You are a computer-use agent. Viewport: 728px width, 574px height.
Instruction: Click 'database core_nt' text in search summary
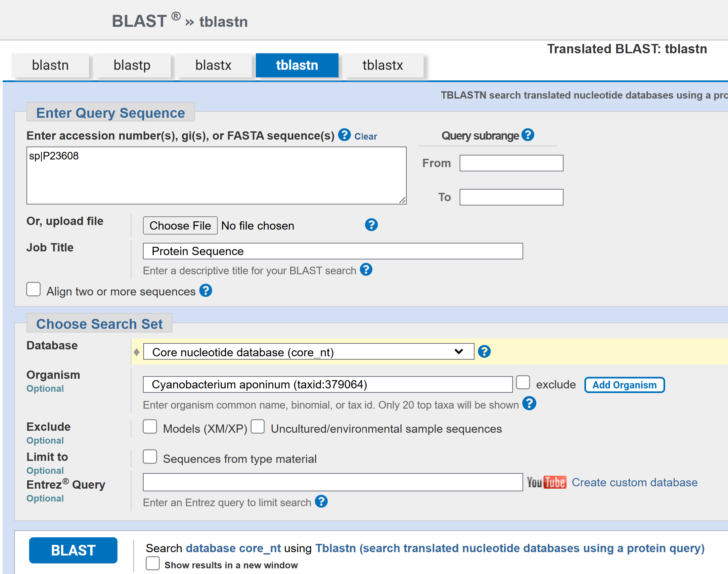coord(233,548)
